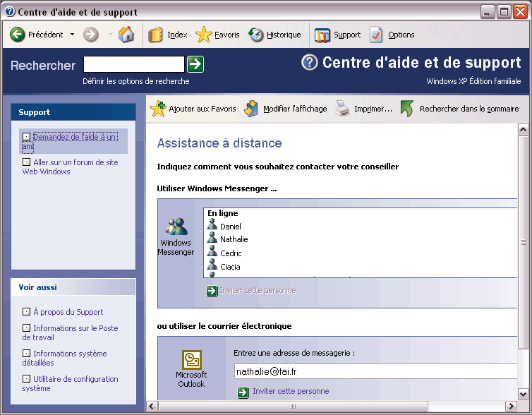532x415 pixels.
Task: Click the bullet icon beside Informations système détaillées
Action: coord(27,353)
